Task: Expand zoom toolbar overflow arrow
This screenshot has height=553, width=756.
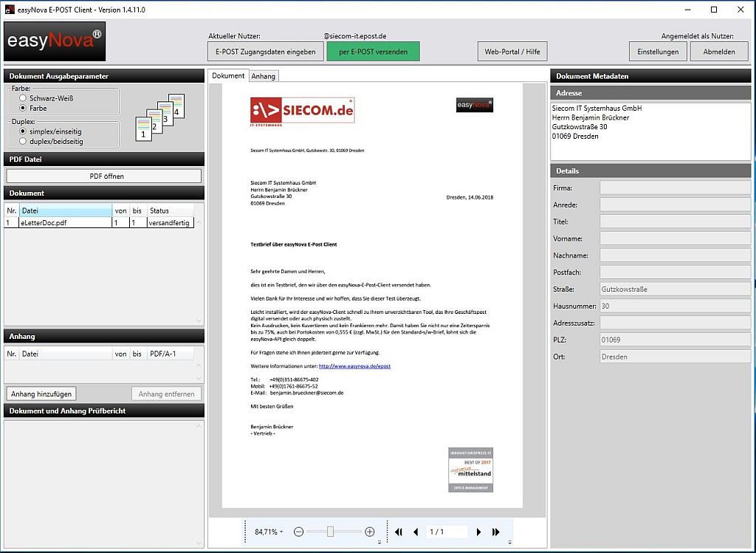Action: point(379,543)
